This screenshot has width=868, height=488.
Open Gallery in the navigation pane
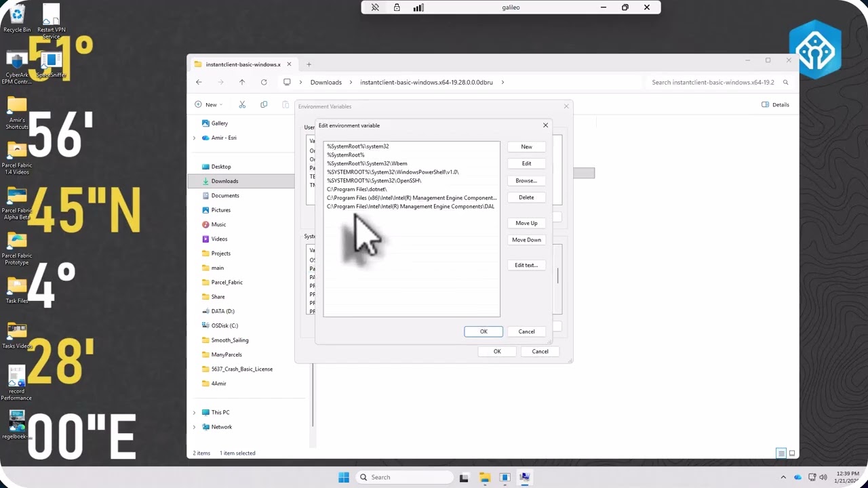pos(219,123)
